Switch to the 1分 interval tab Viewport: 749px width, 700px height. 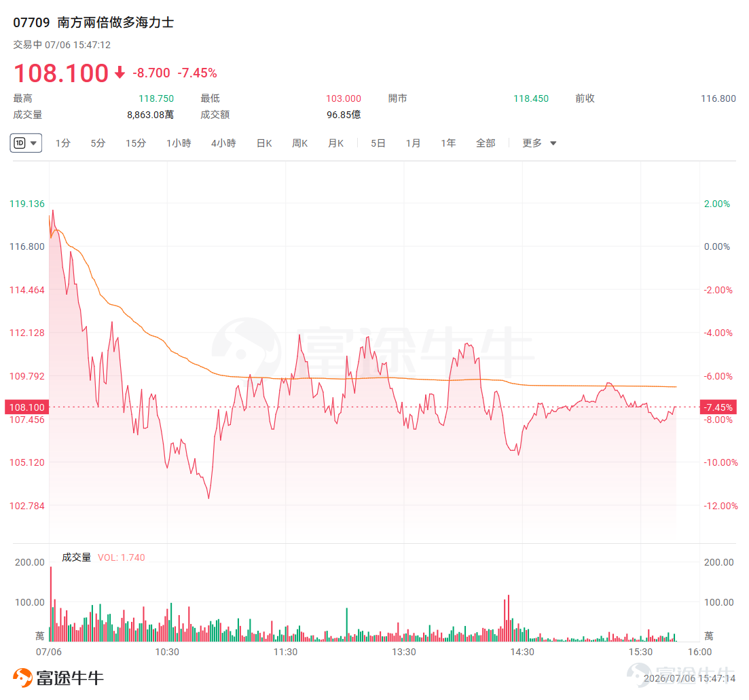63,143
